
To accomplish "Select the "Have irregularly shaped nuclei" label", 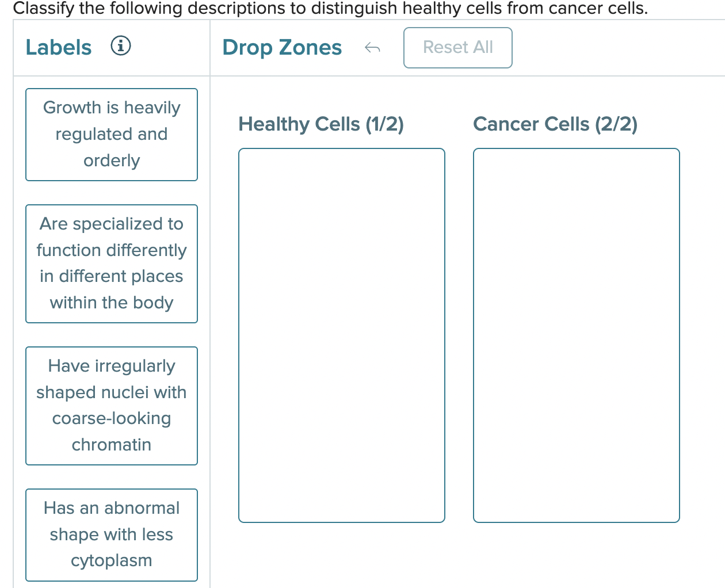I will point(111,405).
